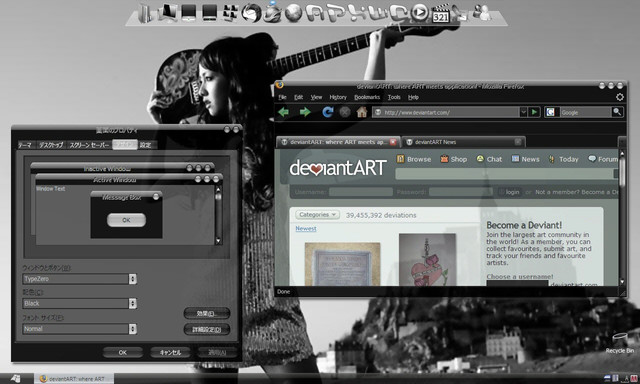Reload the page with the blue refresh icon
The width and height of the screenshot is (640, 384).
[x=327, y=112]
